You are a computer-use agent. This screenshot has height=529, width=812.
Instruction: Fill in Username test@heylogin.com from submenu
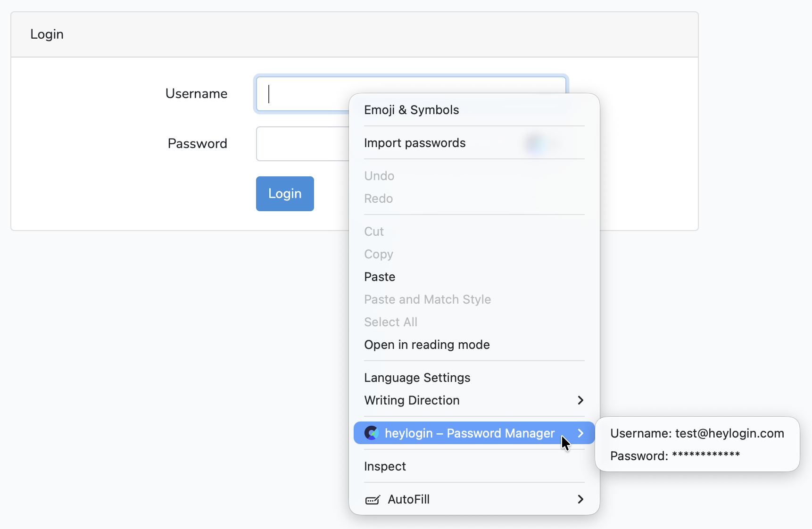point(696,433)
